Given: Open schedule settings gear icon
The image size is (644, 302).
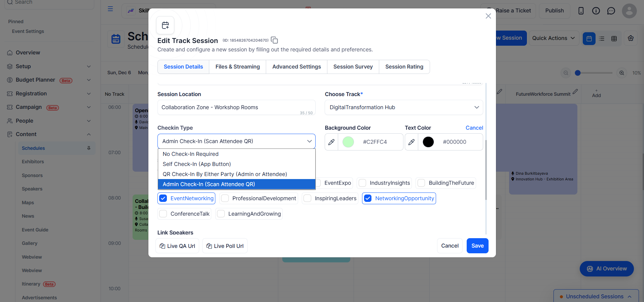Looking at the screenshot, I should (x=631, y=38).
